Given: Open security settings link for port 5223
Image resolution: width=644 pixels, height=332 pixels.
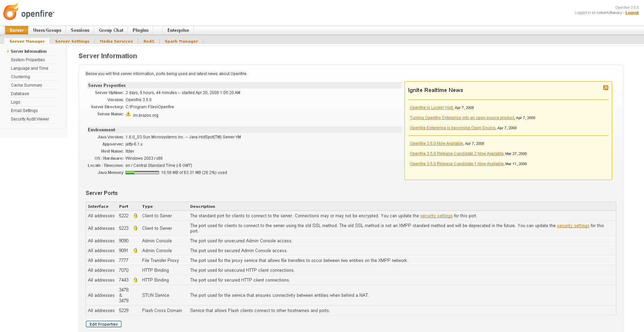Looking at the screenshot, I should click(573, 226).
